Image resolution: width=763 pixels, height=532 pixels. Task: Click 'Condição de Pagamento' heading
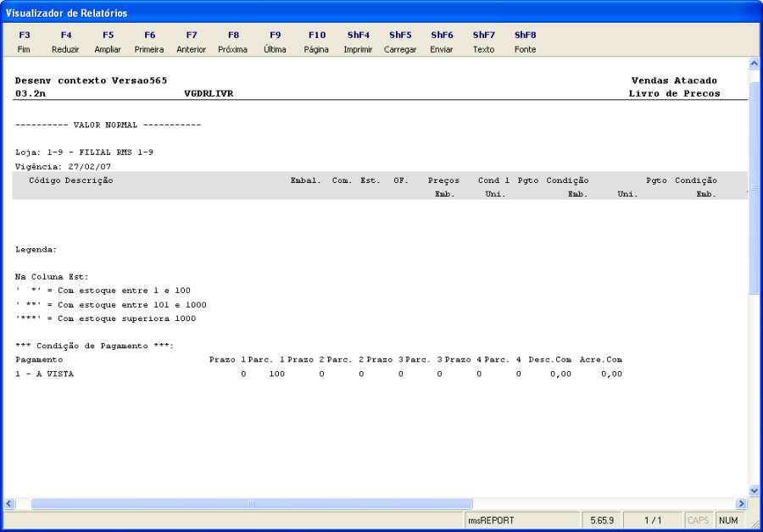[93, 346]
